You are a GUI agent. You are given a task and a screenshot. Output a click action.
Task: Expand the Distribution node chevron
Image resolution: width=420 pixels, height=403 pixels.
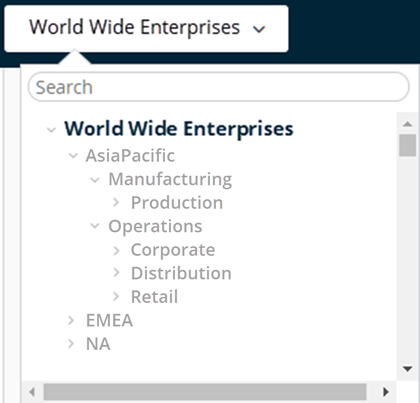coord(116,273)
